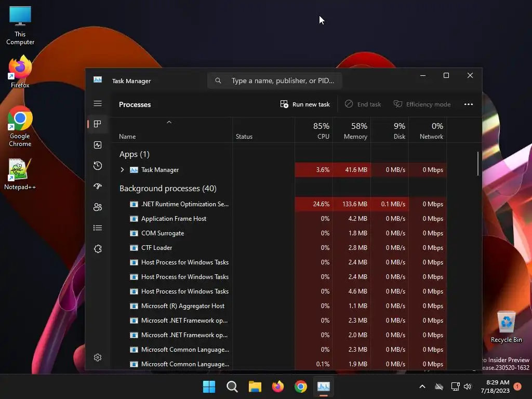The height and width of the screenshot is (399, 532).
Task: Open Chrome from the taskbar
Action: click(x=301, y=387)
